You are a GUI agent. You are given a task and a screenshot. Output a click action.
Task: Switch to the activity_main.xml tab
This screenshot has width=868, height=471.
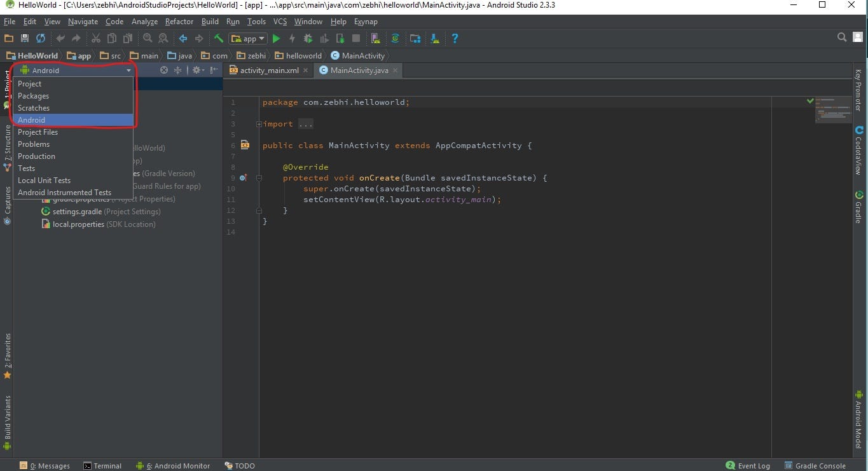269,70
